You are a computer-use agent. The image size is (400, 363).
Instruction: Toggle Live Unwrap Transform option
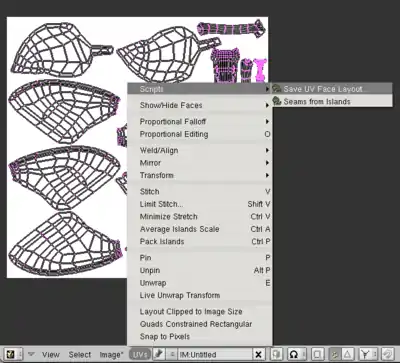(x=200, y=295)
